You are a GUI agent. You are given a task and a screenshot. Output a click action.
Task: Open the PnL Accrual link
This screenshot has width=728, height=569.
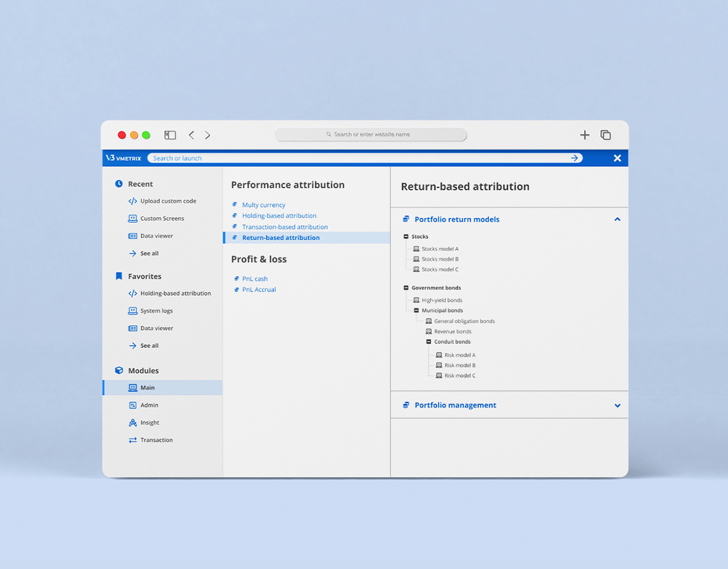click(x=259, y=290)
